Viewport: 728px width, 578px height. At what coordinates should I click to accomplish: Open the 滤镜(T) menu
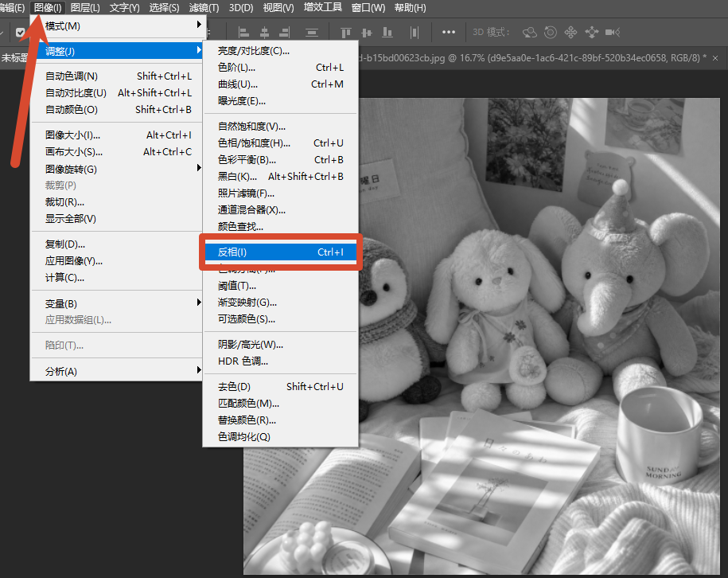click(204, 7)
